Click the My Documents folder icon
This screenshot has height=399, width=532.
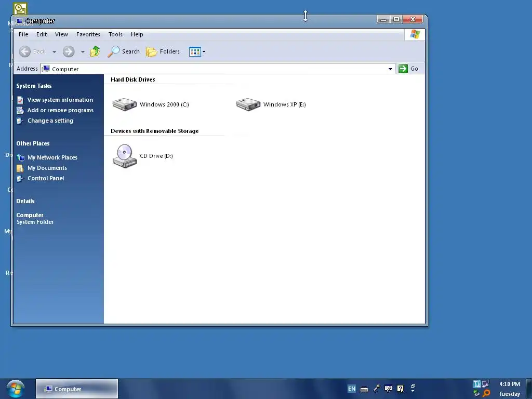click(x=20, y=168)
